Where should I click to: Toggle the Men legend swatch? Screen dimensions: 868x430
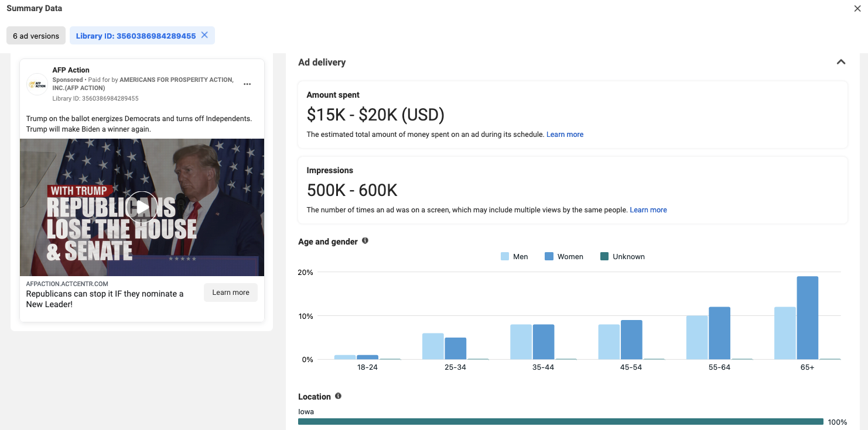505,256
